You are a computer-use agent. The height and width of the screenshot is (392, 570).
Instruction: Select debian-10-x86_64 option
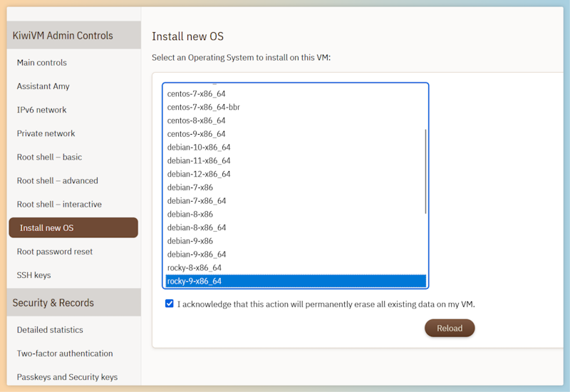[x=295, y=148]
